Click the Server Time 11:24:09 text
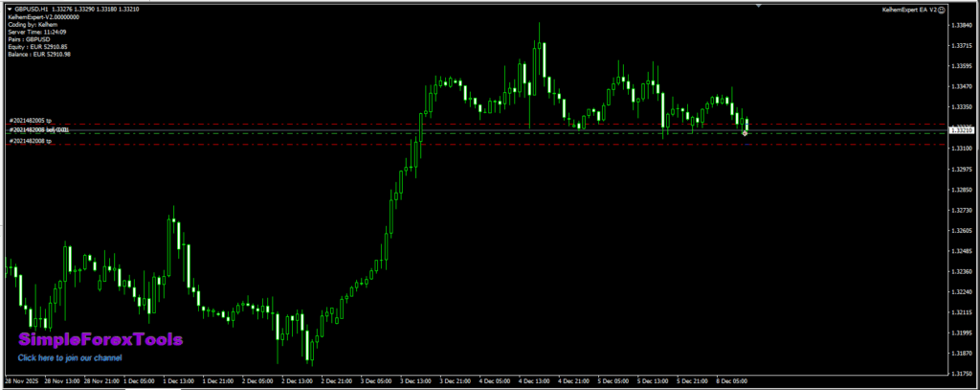 [x=36, y=32]
